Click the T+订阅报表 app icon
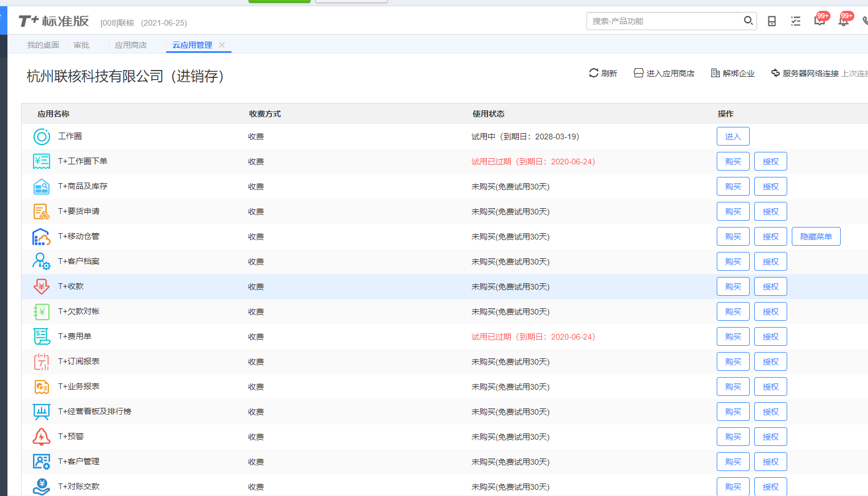 coord(42,362)
